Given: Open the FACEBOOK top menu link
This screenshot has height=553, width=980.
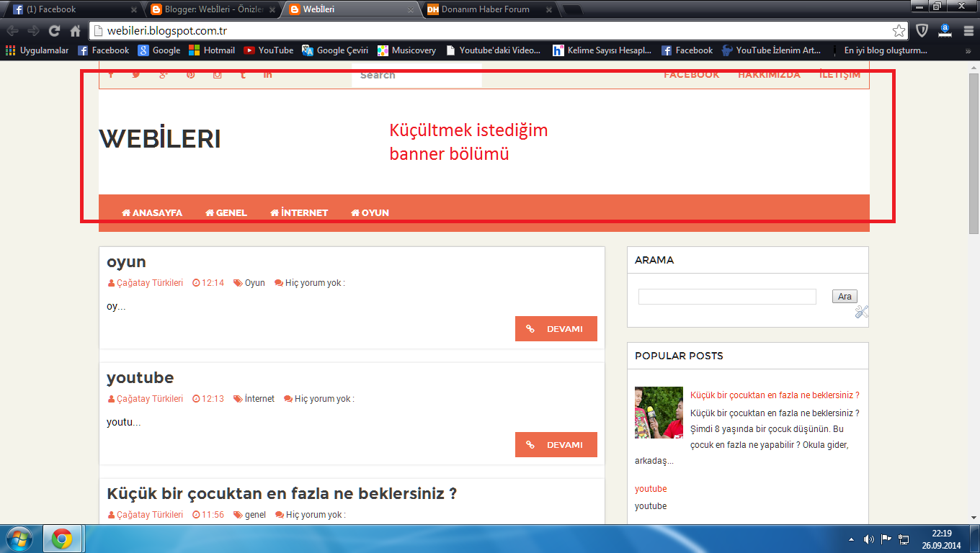Looking at the screenshot, I should pos(691,75).
